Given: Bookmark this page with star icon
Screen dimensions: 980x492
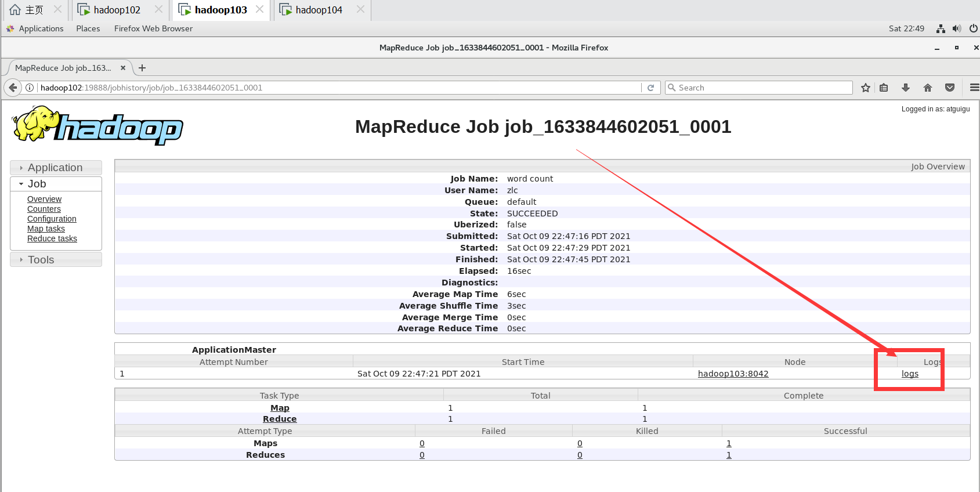Looking at the screenshot, I should pos(866,88).
